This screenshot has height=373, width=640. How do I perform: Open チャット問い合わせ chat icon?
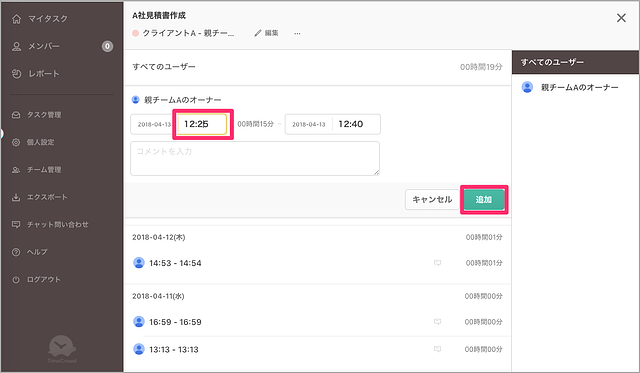[16, 224]
